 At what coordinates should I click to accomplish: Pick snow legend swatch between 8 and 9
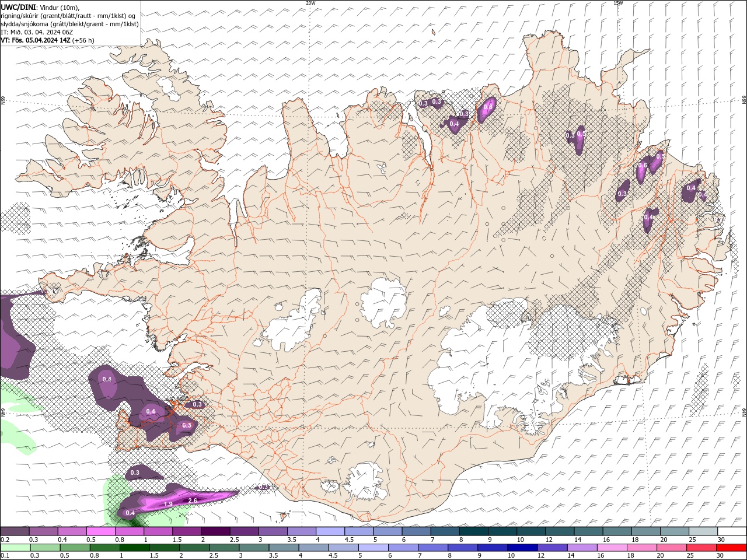(474, 531)
